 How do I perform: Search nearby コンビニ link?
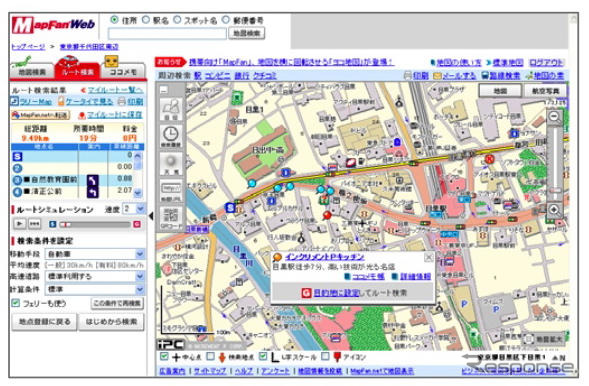pyautogui.click(x=217, y=76)
